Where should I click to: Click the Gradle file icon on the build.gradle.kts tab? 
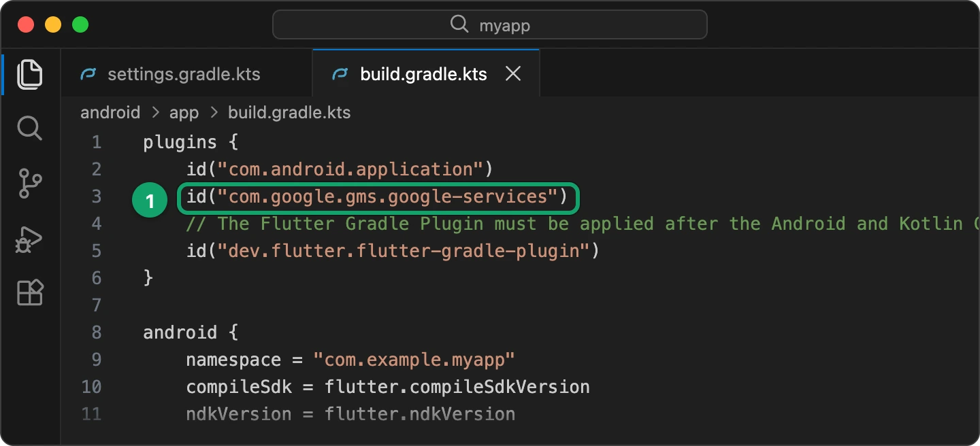[340, 74]
